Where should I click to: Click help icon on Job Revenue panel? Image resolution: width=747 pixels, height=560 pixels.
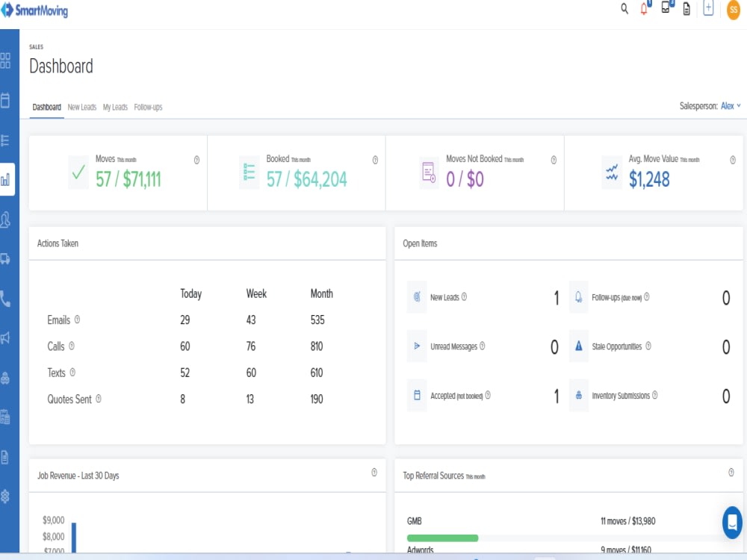(374, 473)
